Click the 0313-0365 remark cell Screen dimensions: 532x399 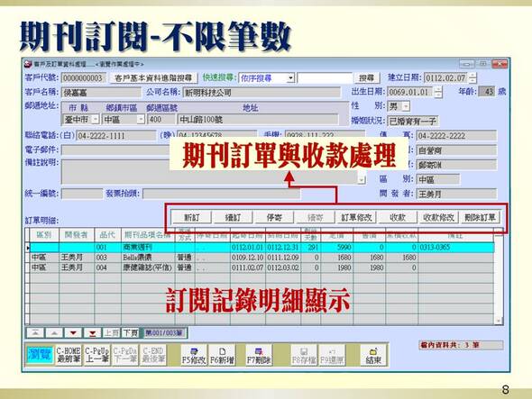456,248
